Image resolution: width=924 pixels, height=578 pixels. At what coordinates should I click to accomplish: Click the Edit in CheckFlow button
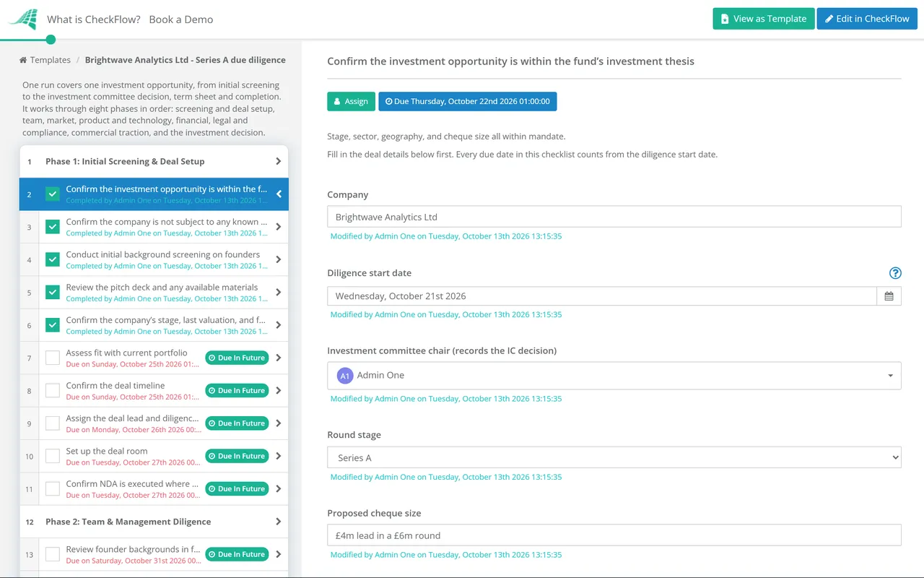pos(867,19)
